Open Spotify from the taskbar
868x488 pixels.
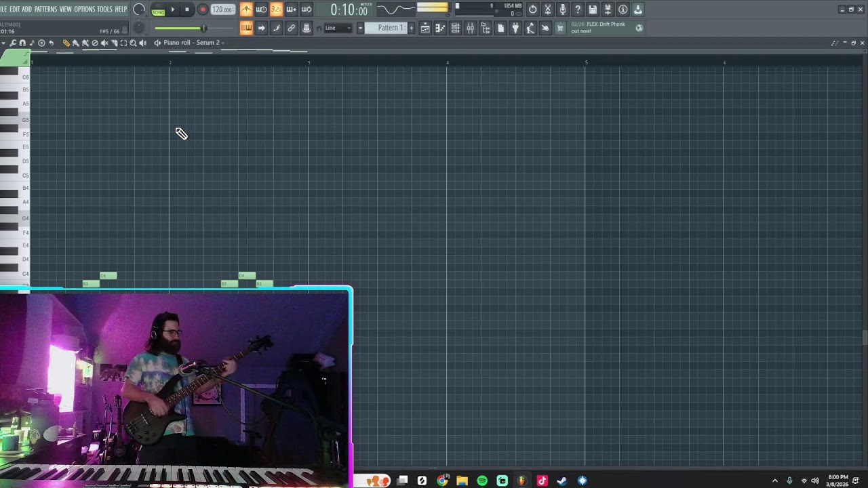tap(482, 481)
